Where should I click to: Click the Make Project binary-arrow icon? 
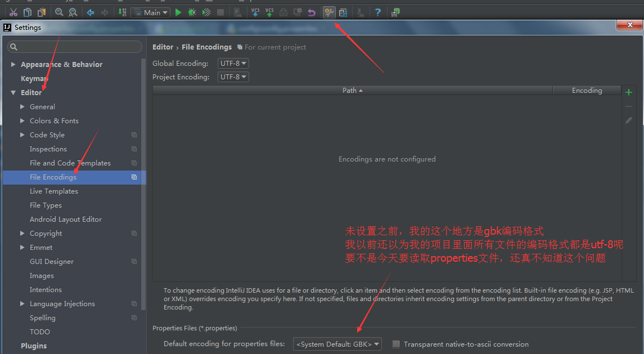pos(123,12)
